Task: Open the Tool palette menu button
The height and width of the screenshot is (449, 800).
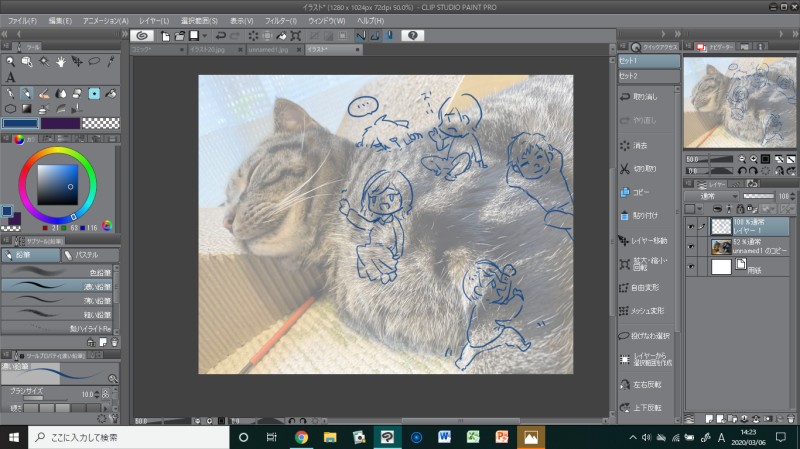Action: [x=6, y=46]
